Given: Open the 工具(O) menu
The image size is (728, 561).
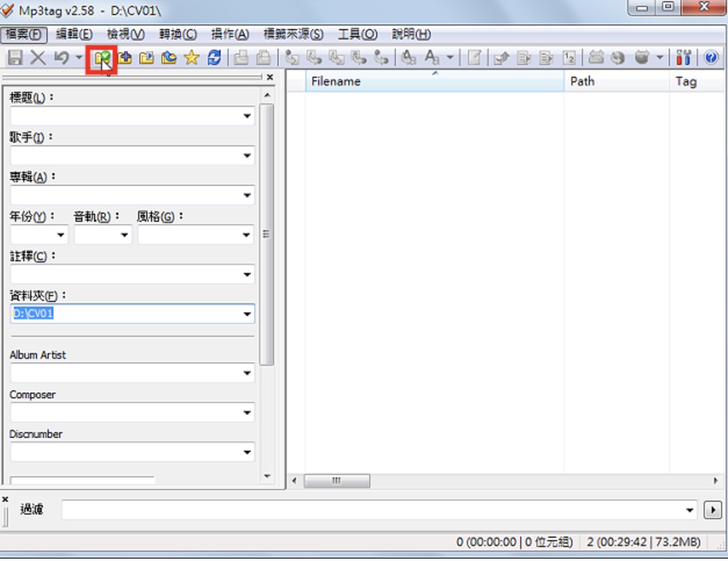Looking at the screenshot, I should point(358,34).
